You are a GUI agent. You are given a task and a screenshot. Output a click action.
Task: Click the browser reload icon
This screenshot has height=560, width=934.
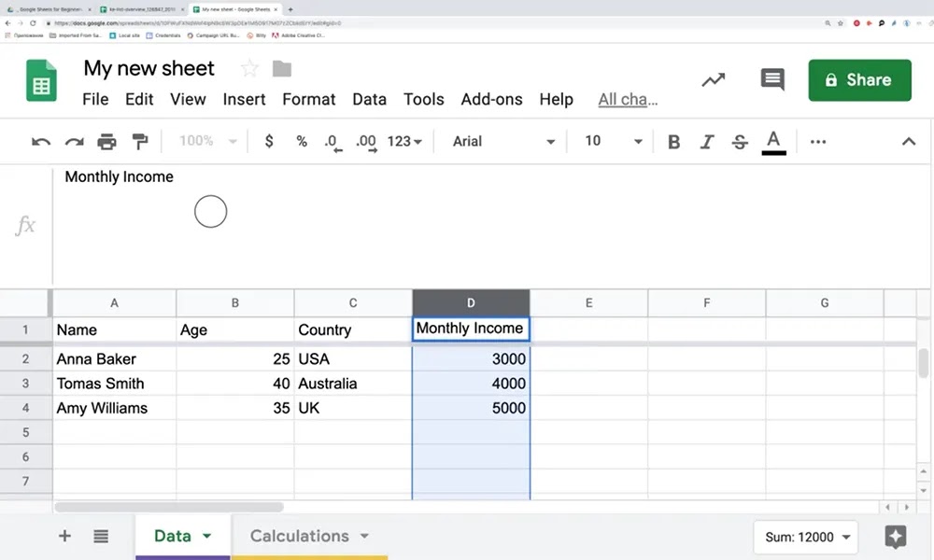pos(33,23)
